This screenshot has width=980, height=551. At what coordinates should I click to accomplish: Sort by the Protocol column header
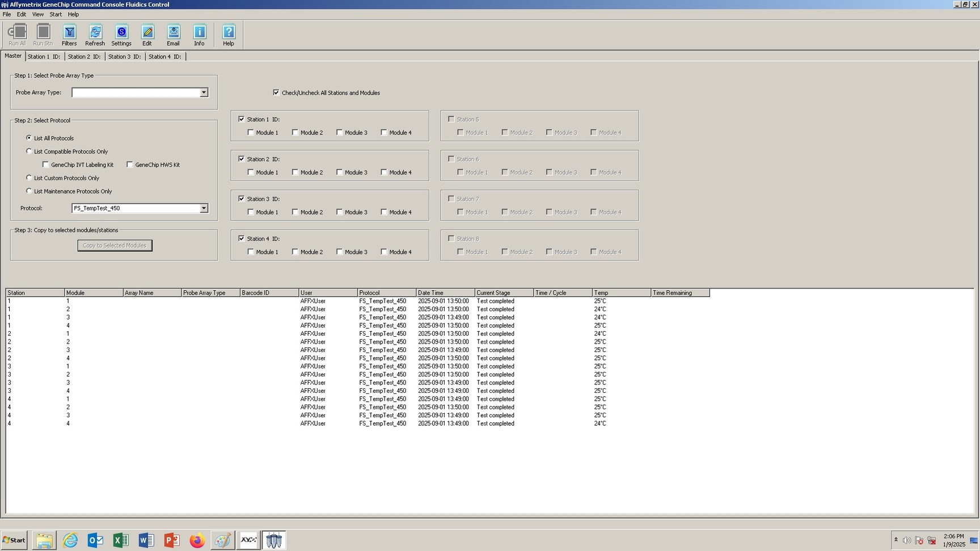[387, 293]
